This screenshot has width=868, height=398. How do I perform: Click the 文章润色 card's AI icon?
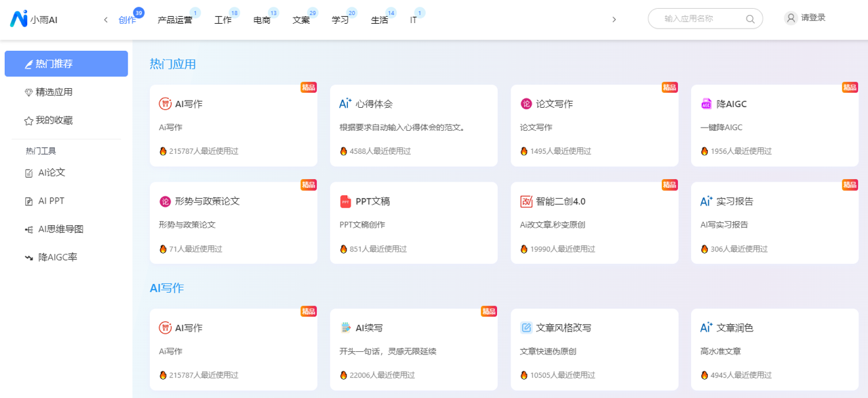706,327
